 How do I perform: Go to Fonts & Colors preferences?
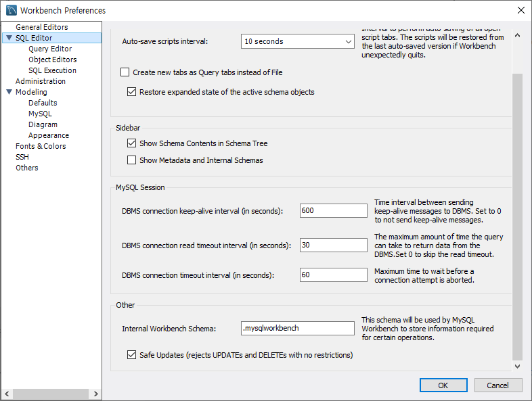point(41,147)
